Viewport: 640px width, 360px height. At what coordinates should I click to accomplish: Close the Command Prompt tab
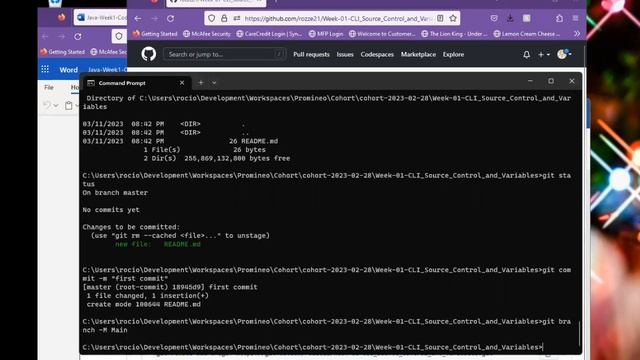(x=182, y=83)
